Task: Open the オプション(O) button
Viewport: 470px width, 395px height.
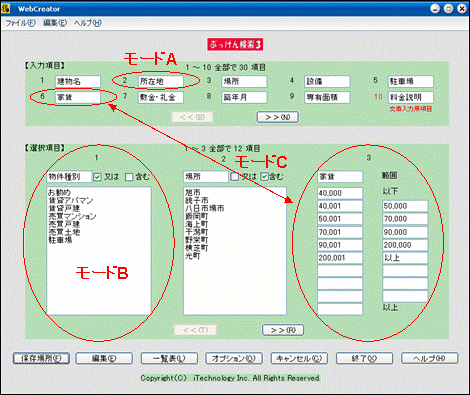Action: (234, 358)
